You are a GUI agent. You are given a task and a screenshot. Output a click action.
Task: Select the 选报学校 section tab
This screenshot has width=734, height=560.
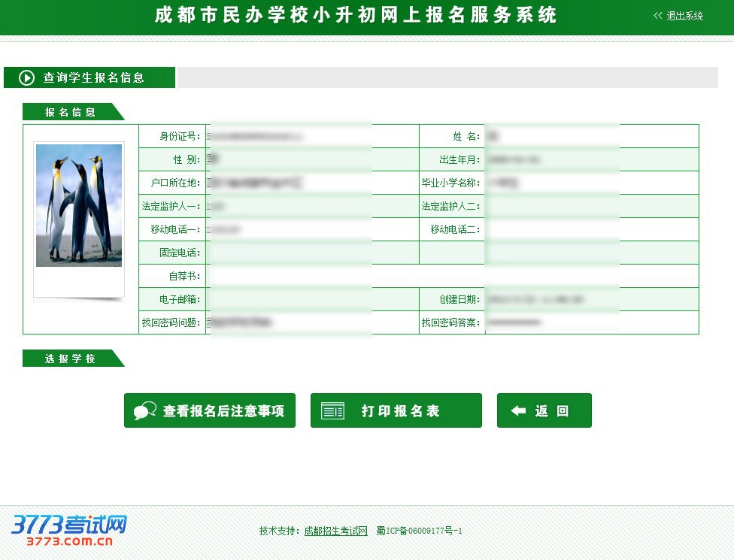coord(71,359)
